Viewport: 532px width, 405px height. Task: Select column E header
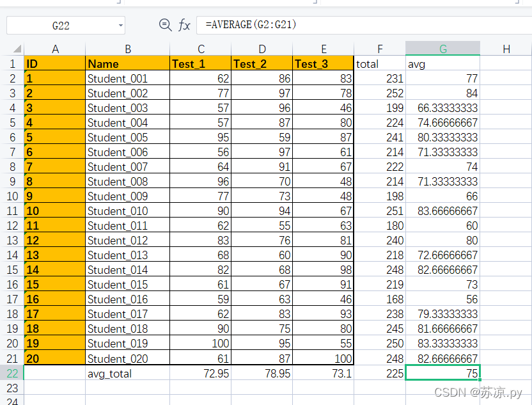[324, 49]
